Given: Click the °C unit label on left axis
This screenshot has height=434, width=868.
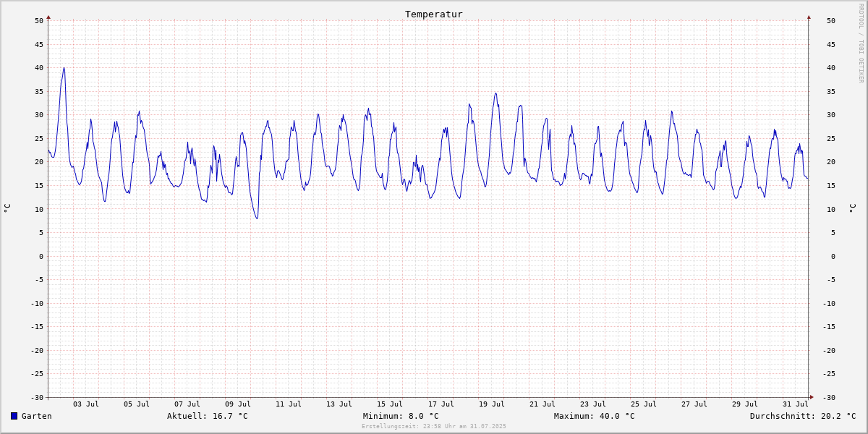Looking at the screenshot, I should click(7, 208).
